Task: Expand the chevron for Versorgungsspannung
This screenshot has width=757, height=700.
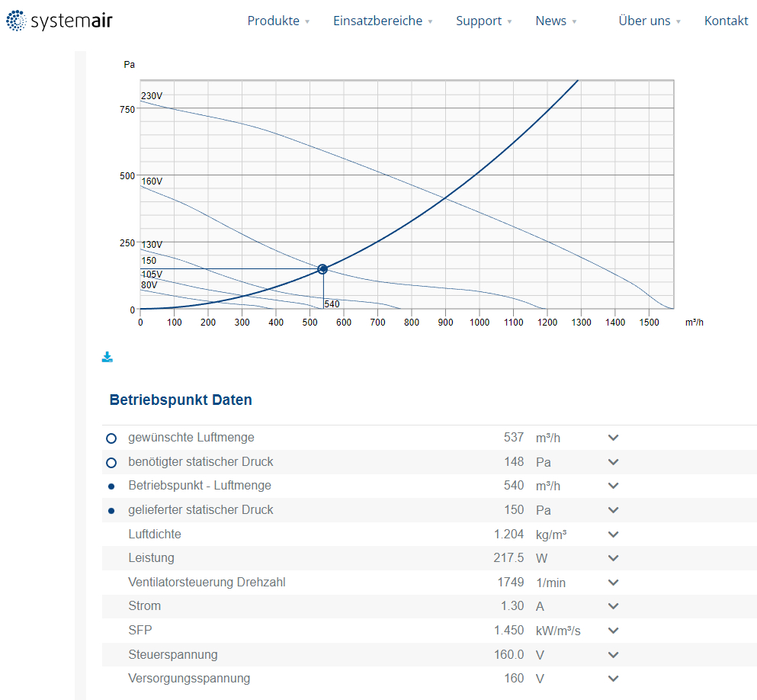Action: click(x=613, y=679)
